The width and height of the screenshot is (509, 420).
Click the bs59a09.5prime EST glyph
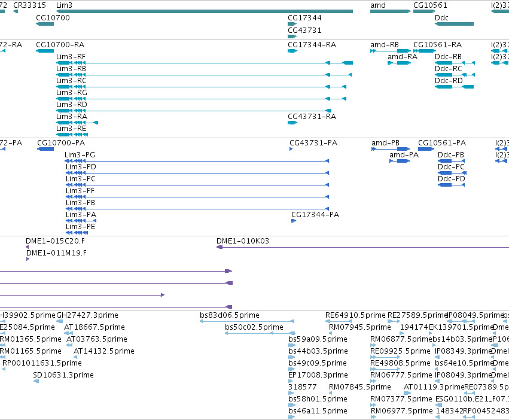pos(292,345)
